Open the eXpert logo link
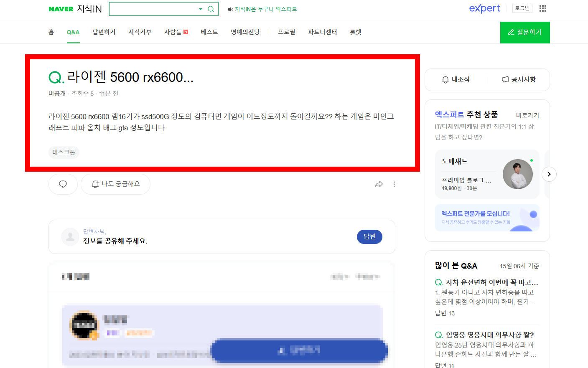588x368 pixels. click(485, 8)
